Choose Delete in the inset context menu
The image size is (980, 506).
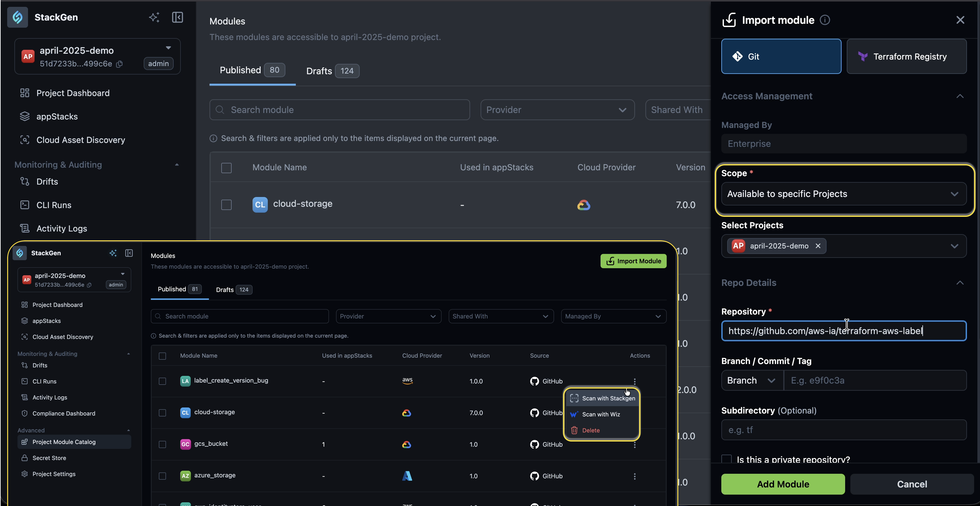pyautogui.click(x=602, y=430)
